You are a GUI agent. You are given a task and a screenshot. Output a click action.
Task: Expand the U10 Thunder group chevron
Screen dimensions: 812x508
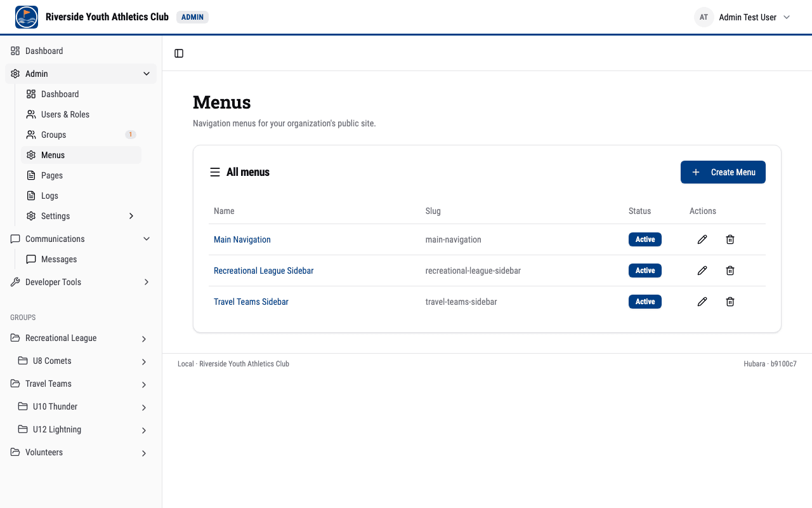(x=144, y=408)
